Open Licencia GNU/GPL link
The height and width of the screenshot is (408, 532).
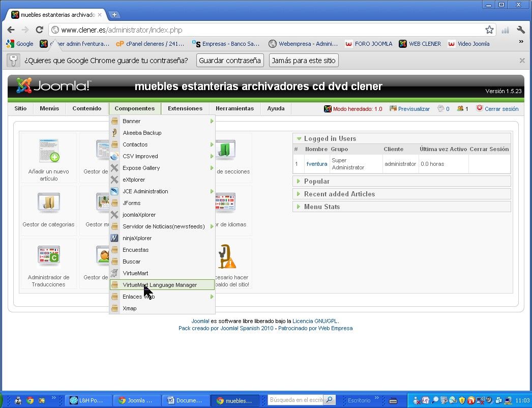315,321
